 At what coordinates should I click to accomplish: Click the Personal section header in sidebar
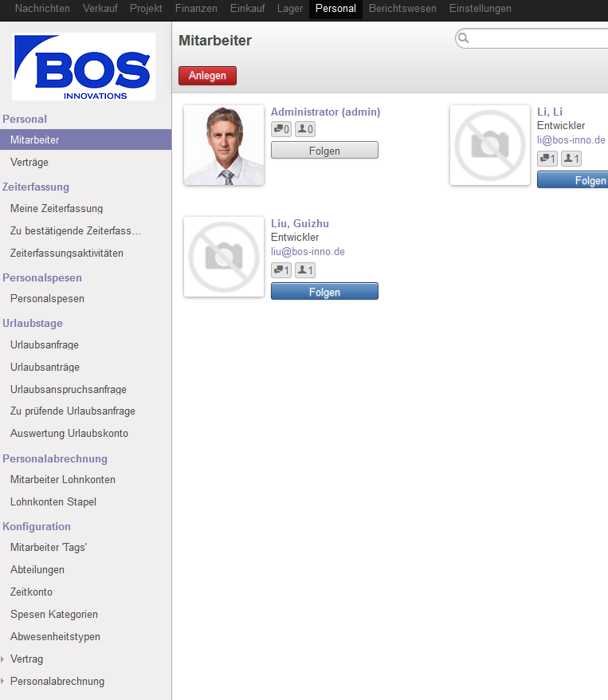point(25,120)
